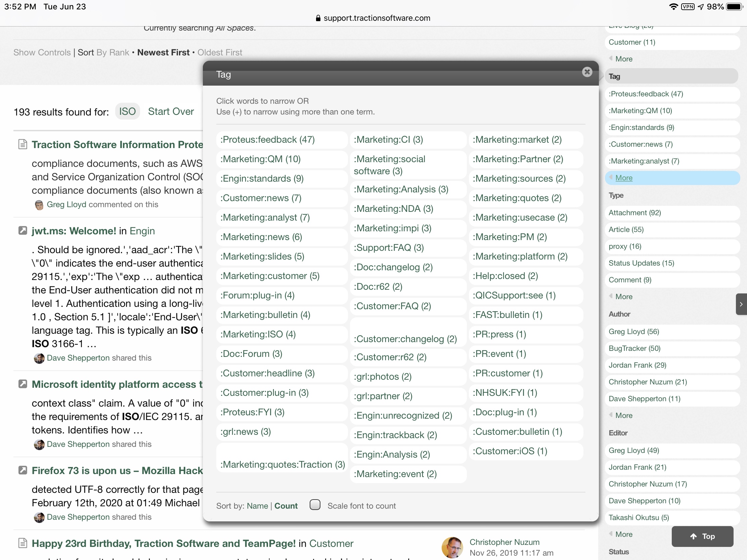747x560 pixels.
Task: Expand More under the Type filter section
Action: click(623, 297)
